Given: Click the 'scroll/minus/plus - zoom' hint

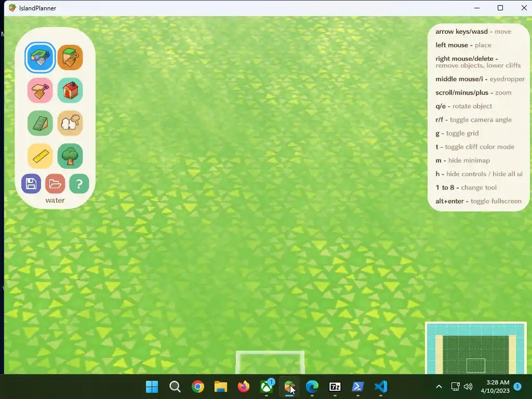Looking at the screenshot, I should 473,92.
